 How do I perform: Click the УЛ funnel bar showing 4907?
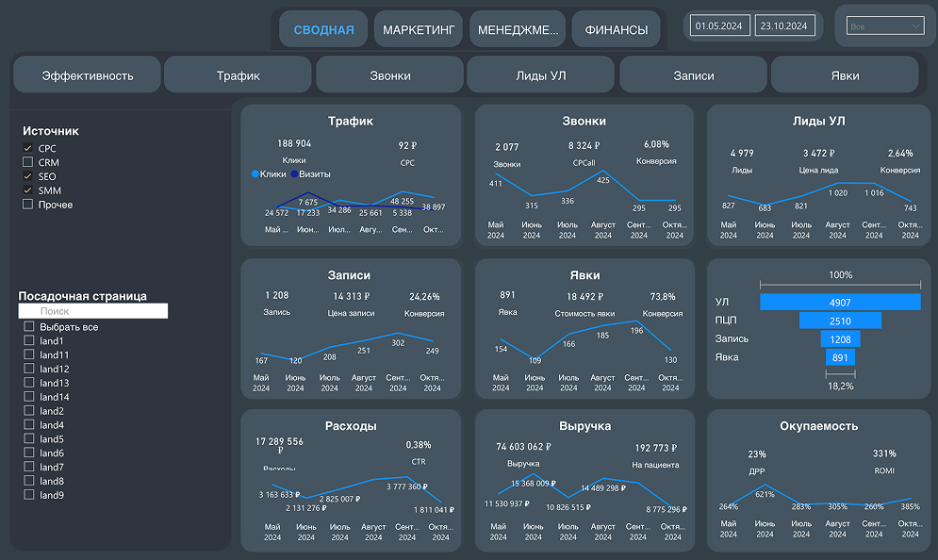pyautogui.click(x=840, y=302)
